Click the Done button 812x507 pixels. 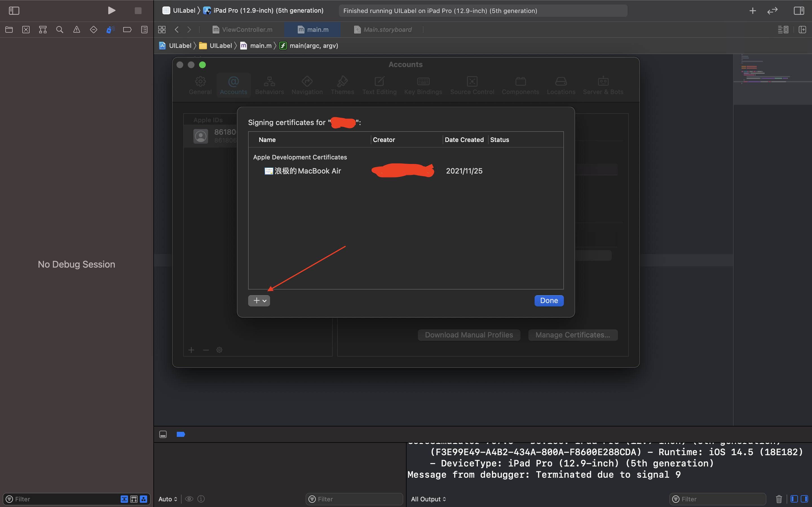click(x=549, y=301)
